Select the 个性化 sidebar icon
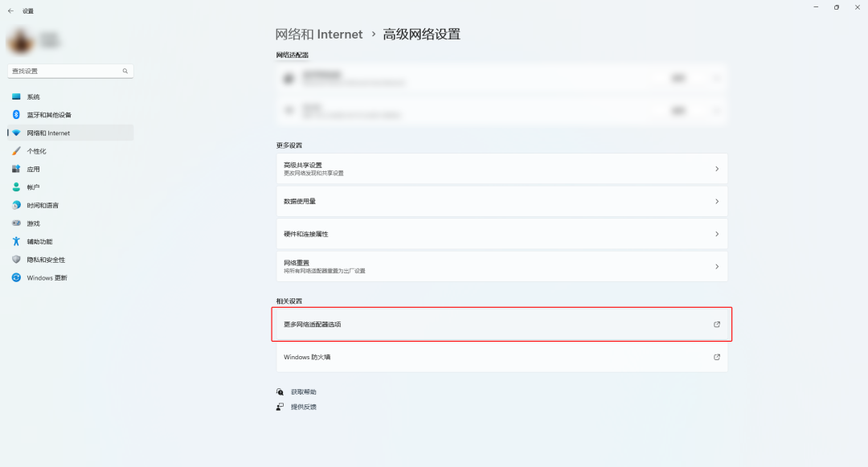868x467 pixels. click(37, 150)
